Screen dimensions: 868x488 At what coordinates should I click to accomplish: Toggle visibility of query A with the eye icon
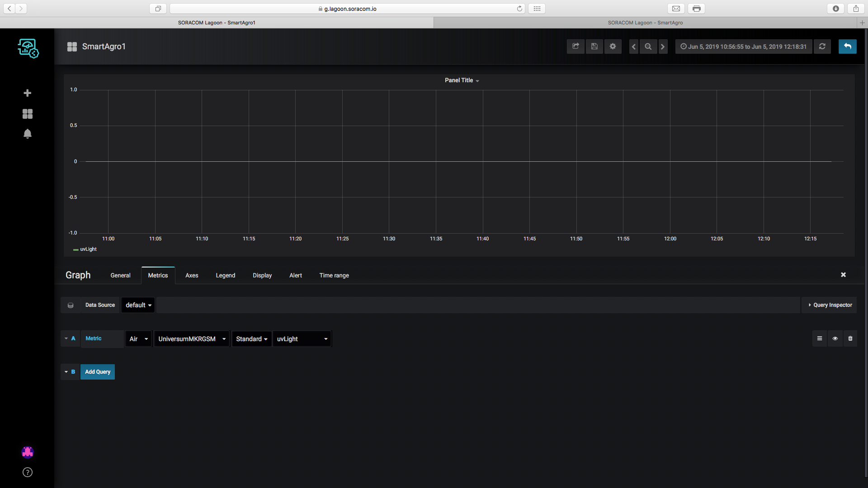pos(835,338)
